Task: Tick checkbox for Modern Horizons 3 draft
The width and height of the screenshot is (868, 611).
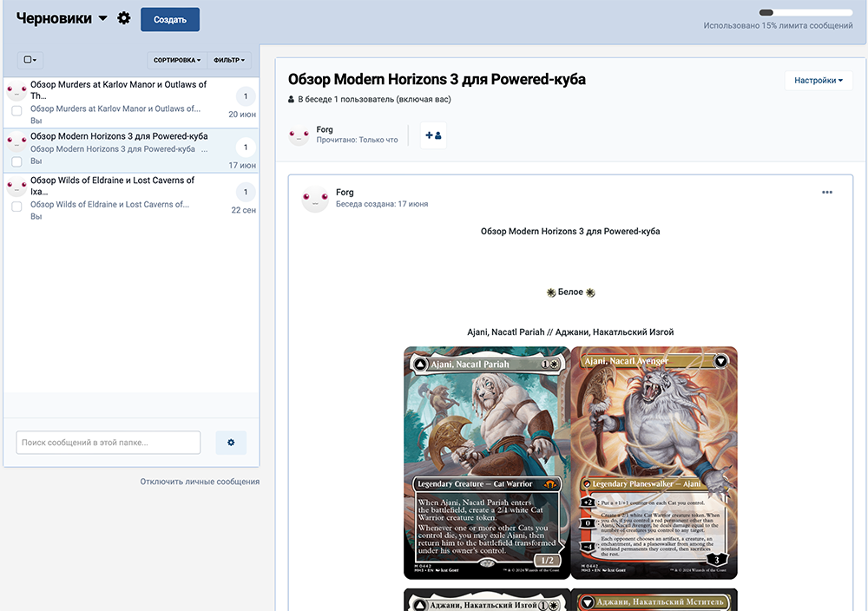Action: [x=16, y=161]
